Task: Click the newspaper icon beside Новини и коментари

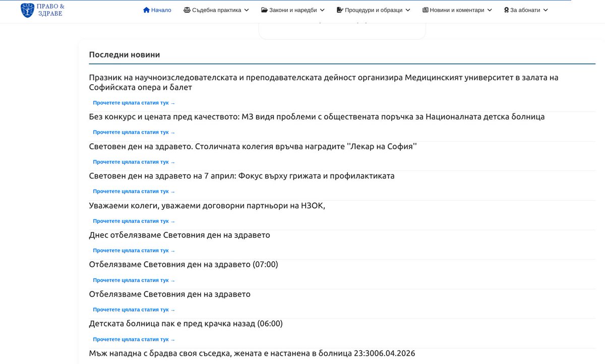Action: (425, 10)
